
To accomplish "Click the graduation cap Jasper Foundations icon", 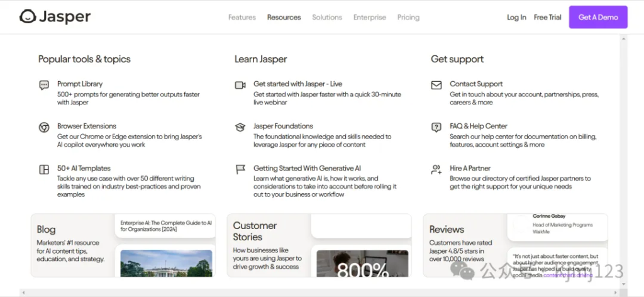I will point(240,127).
